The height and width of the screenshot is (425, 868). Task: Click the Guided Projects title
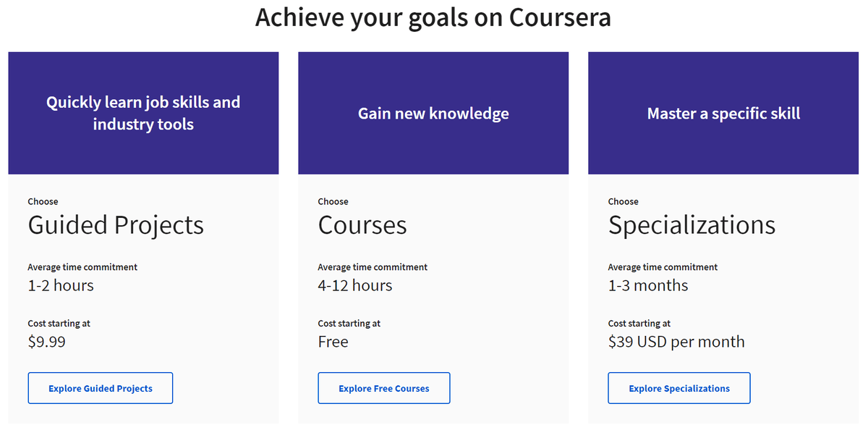116,225
